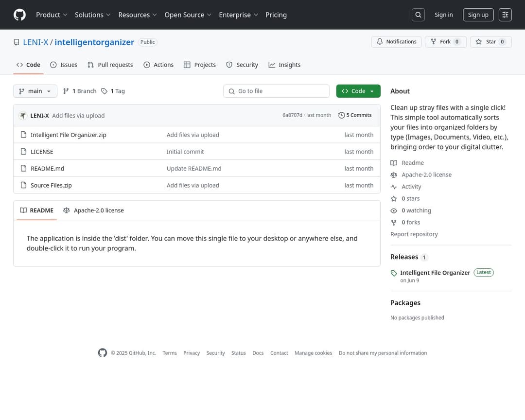Click the footer Manage cookies link
This screenshot has width=525, height=420.
pyautogui.click(x=313, y=353)
